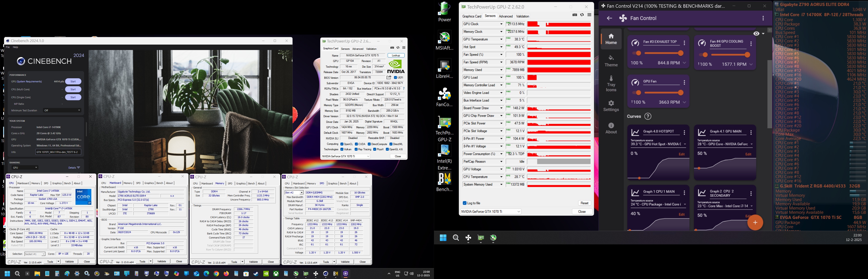Click refresh icon in GPU-Z Sensors window
The height and width of the screenshot is (279, 868).
pyautogui.click(x=582, y=15)
